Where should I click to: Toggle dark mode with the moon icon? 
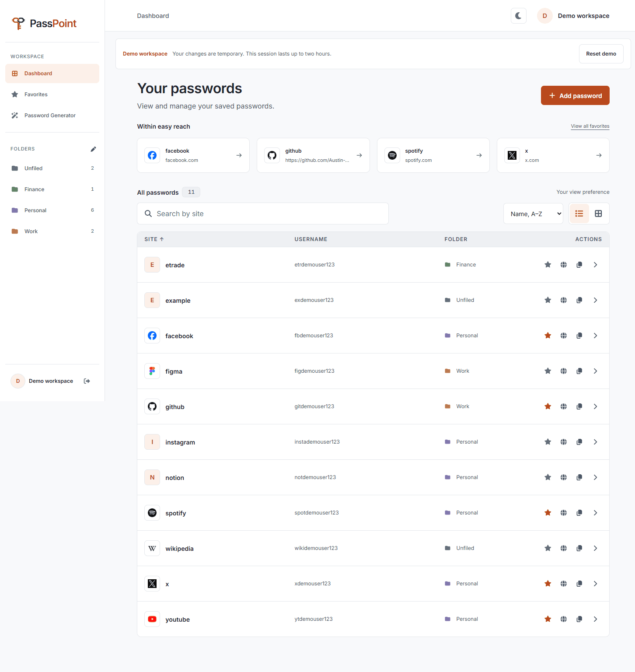tap(519, 16)
